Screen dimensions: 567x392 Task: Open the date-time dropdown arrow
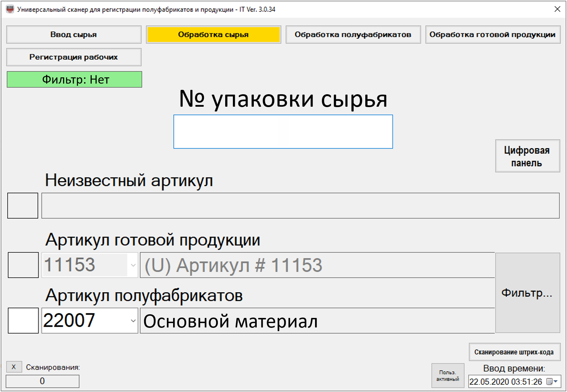click(x=556, y=382)
